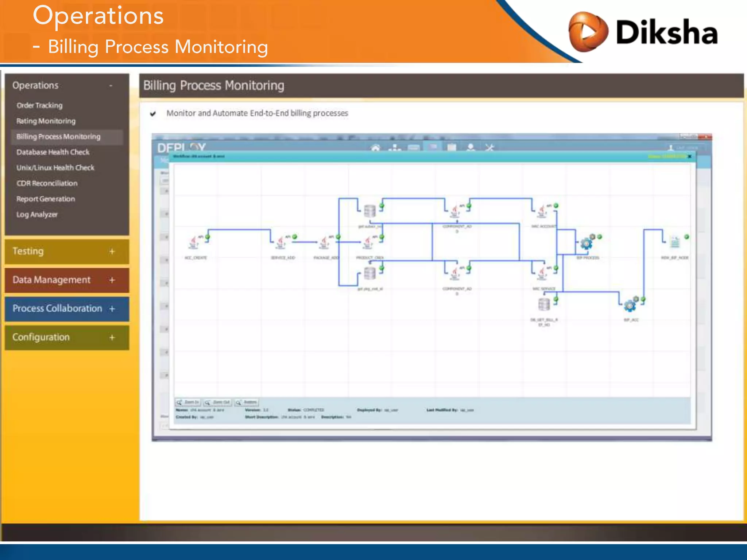Select the BIP_ACC gear node icon
747x560 pixels.
(x=630, y=306)
